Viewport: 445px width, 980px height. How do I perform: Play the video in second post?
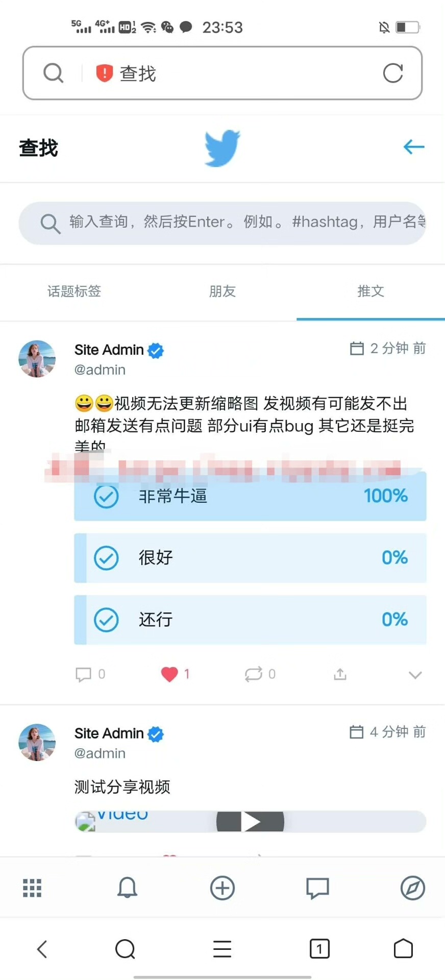[x=250, y=821]
